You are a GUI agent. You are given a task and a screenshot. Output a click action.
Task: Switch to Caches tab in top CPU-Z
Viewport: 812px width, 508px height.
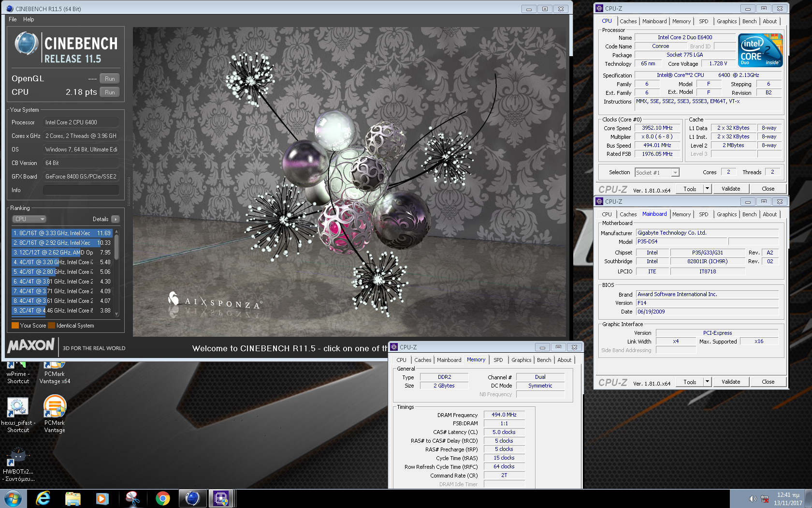[628, 21]
